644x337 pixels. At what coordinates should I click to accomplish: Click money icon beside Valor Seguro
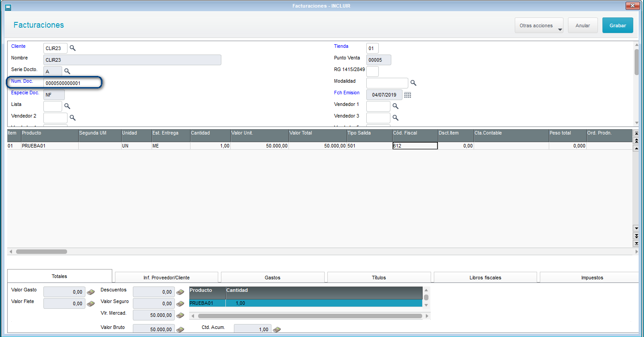click(x=180, y=303)
